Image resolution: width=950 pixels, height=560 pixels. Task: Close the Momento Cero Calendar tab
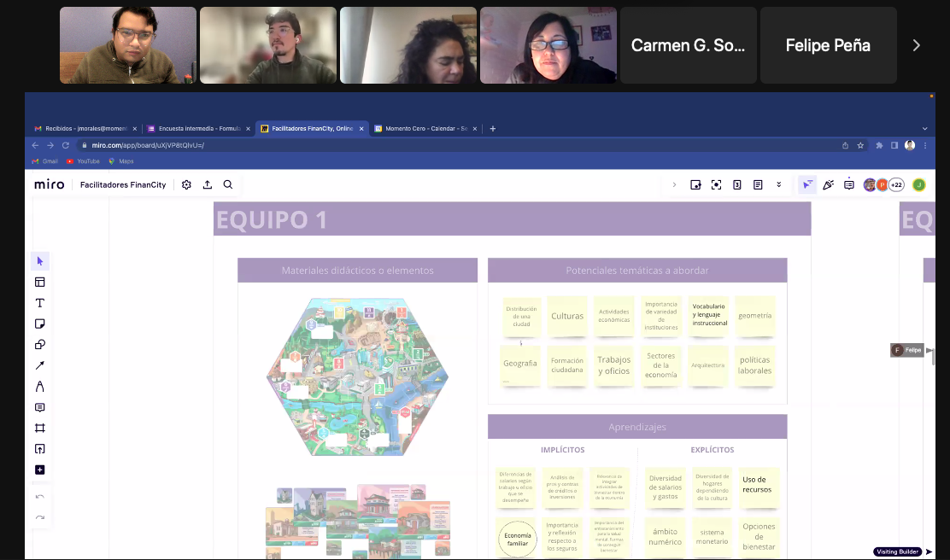pos(474,128)
